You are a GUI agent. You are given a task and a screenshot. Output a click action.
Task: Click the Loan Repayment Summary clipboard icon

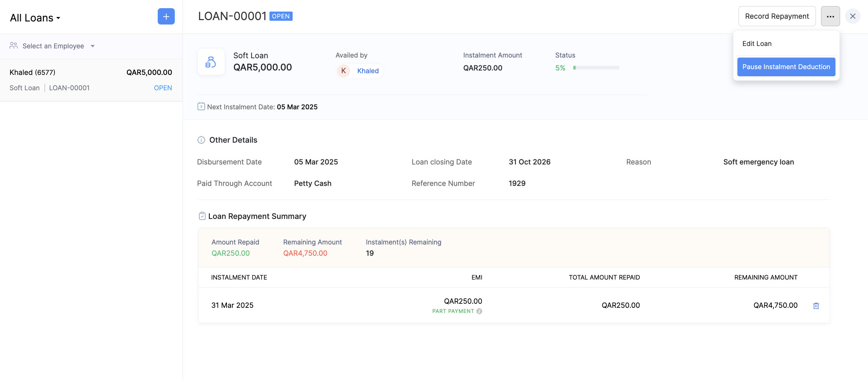[202, 216]
